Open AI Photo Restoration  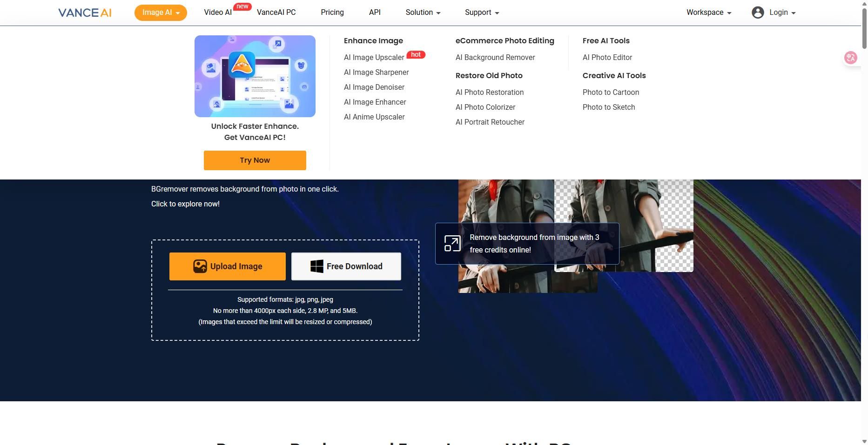pos(490,93)
